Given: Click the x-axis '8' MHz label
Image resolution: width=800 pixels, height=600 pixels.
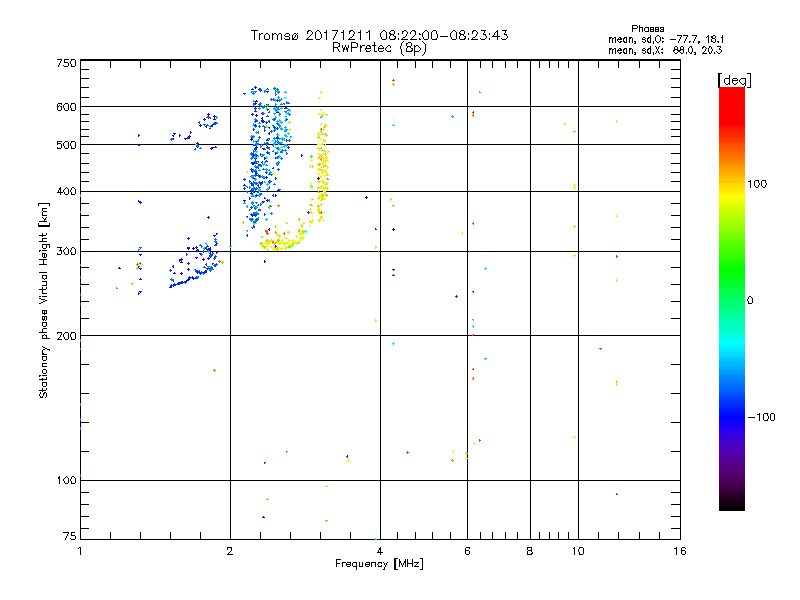Looking at the screenshot, I should pos(530,551).
